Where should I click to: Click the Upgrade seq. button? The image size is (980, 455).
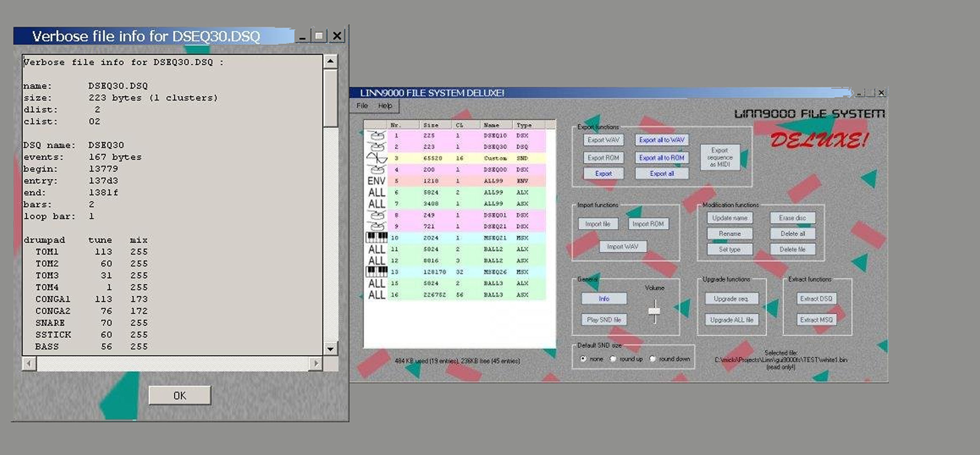(731, 299)
